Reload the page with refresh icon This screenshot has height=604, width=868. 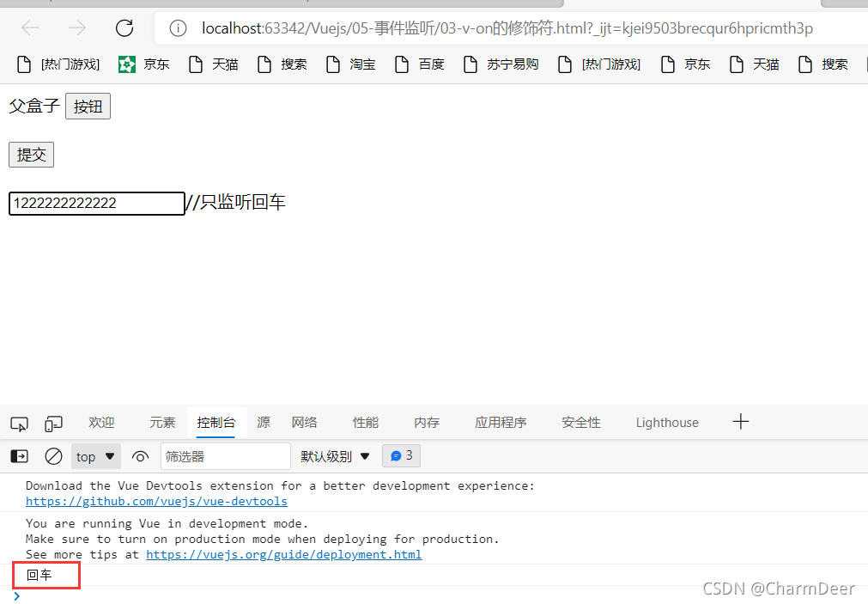[x=124, y=27]
